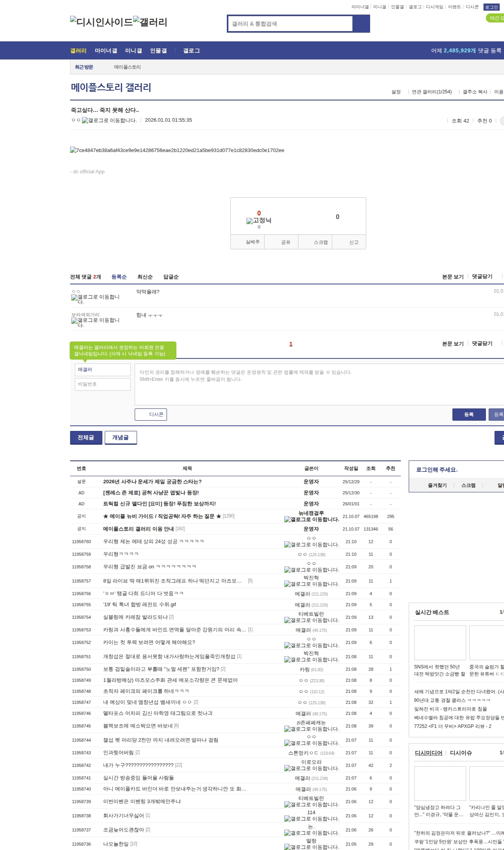Expand the 연관 갤러리(1/254) list
Screen dimensions: 504x850
[432, 92]
